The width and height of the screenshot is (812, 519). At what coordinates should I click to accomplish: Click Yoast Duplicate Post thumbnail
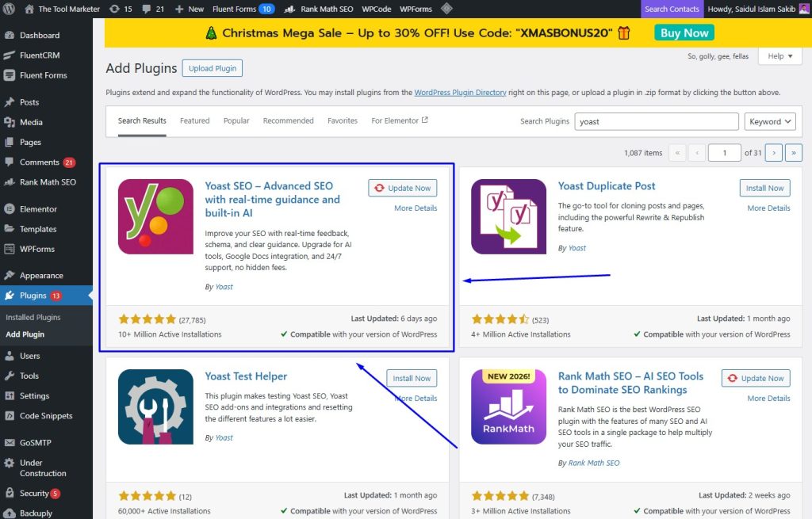(508, 216)
